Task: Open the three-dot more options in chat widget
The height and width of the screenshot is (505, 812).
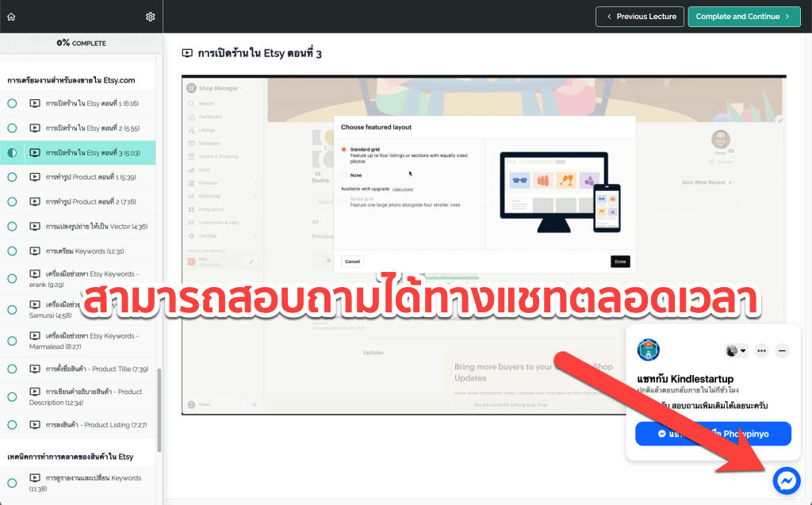Action: (x=761, y=350)
